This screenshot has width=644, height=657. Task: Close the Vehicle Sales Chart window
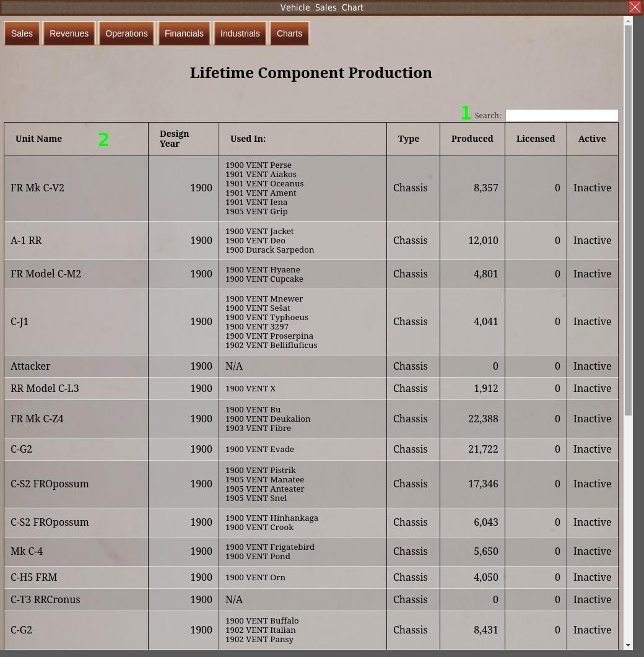[x=635, y=7]
